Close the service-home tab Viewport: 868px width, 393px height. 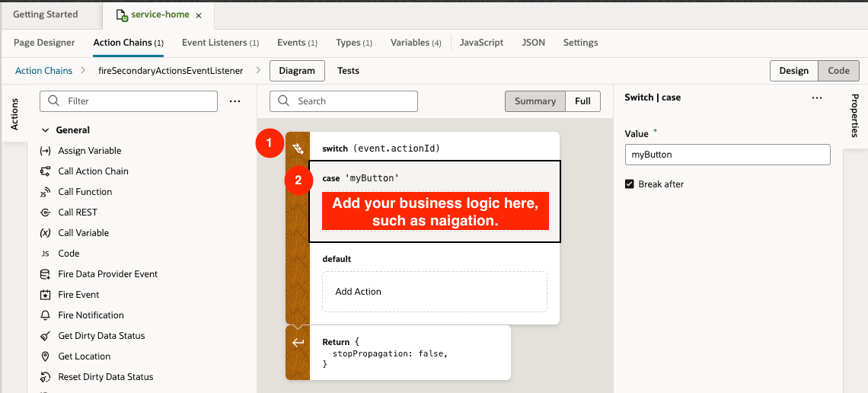pos(199,15)
